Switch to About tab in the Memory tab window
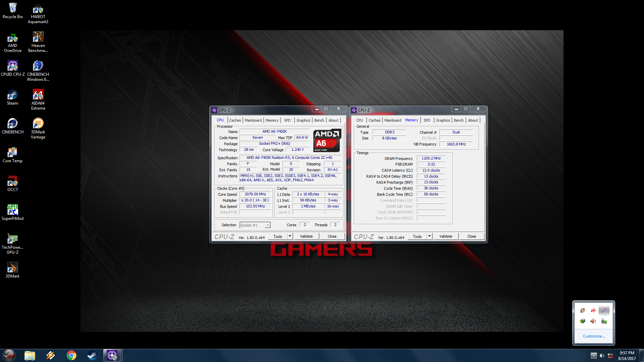The height and width of the screenshot is (362, 644). 473,120
